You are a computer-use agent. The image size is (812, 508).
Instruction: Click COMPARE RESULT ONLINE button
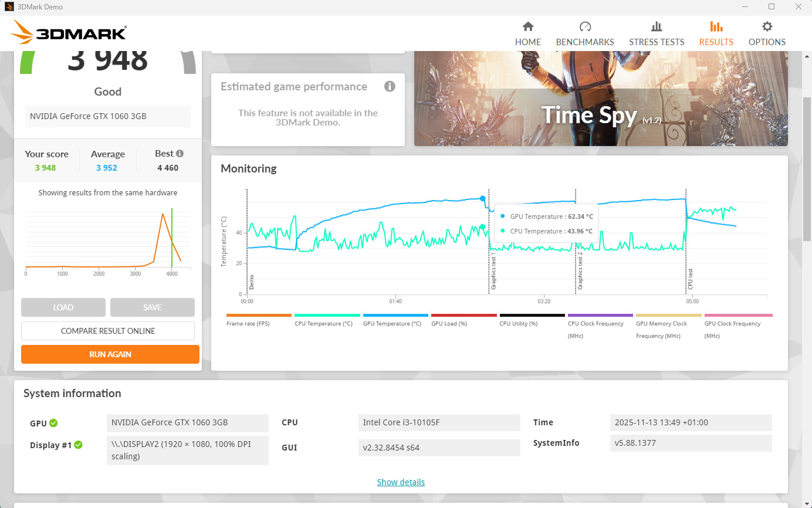click(x=108, y=331)
